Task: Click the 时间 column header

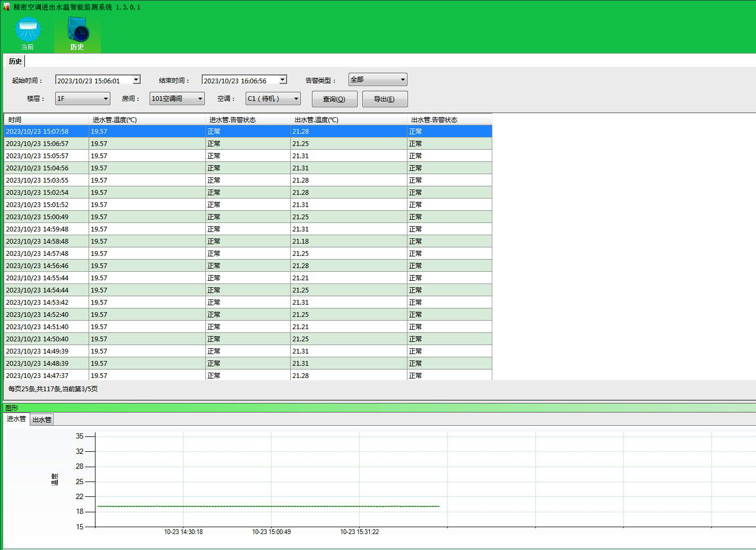Action: (46, 119)
